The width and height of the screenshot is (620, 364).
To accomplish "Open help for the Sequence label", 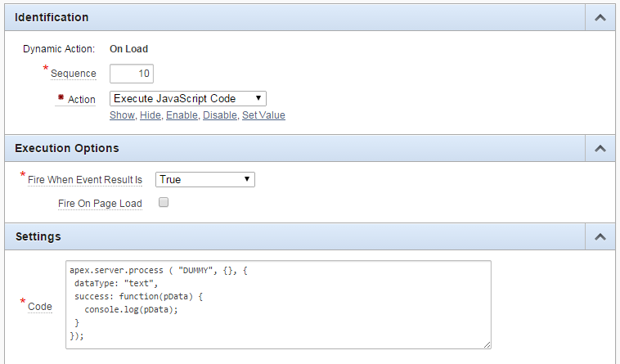I will click(x=73, y=74).
